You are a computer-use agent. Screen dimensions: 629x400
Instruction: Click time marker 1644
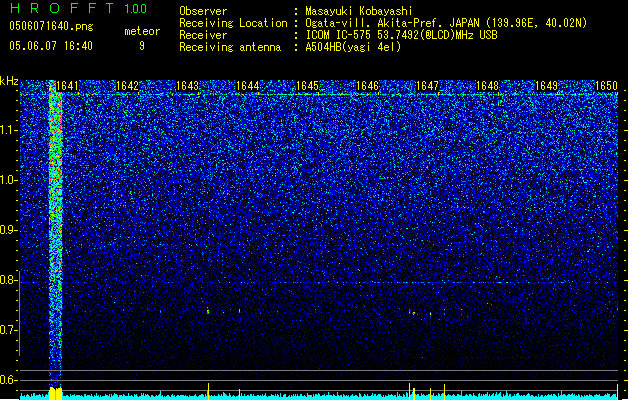tap(248, 86)
